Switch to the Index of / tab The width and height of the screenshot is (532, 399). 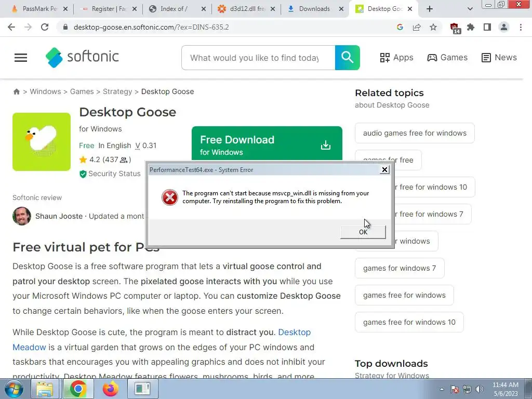pos(173,9)
